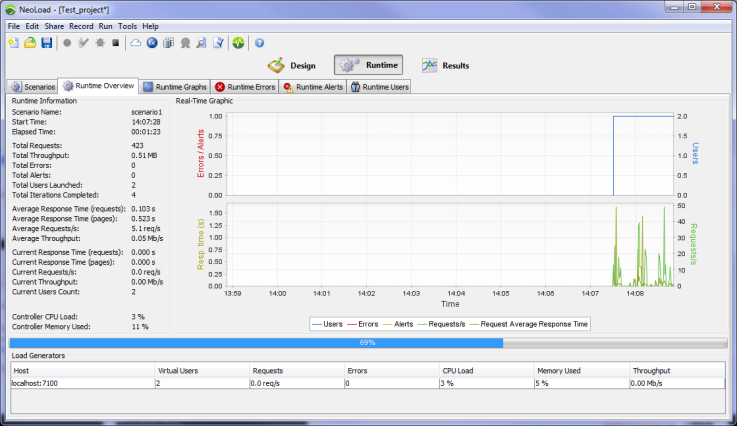Click the 69% test progress bar

click(x=367, y=342)
